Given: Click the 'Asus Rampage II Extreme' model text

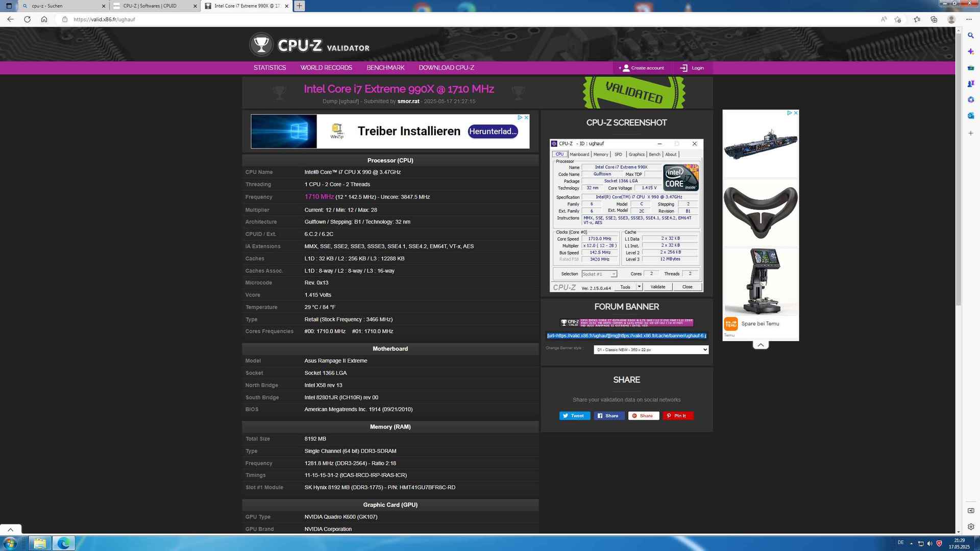Looking at the screenshot, I should pyautogui.click(x=336, y=361).
